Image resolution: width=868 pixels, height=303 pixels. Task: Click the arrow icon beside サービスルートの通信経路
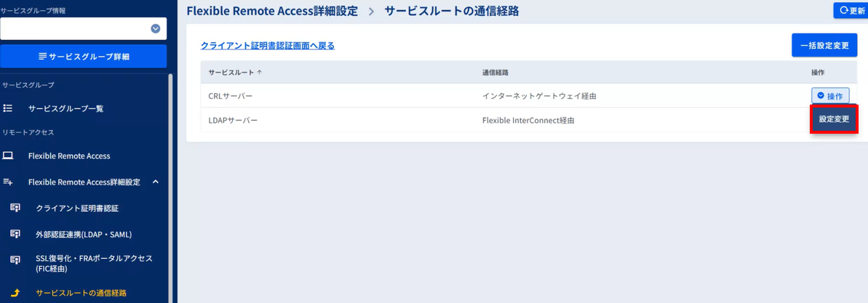click(x=15, y=293)
